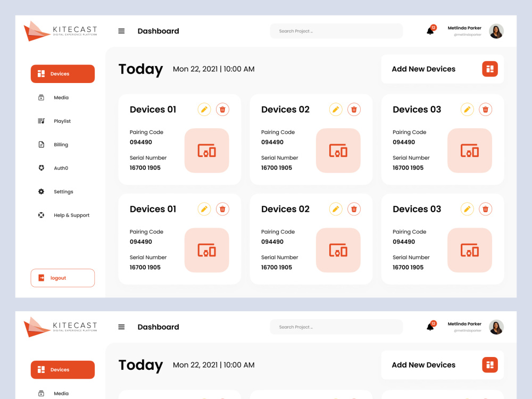This screenshot has width=532, height=399.
Task: Select device tile of first-row Devices 01, top dashboard
Action: click(x=206, y=151)
